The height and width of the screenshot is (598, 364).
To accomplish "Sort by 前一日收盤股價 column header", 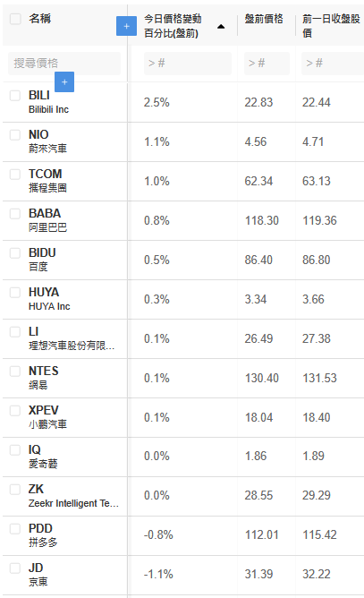I will tap(331, 26).
